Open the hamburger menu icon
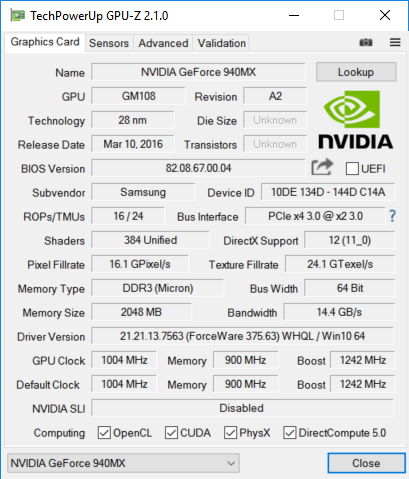This screenshot has width=409, height=479. [395, 42]
